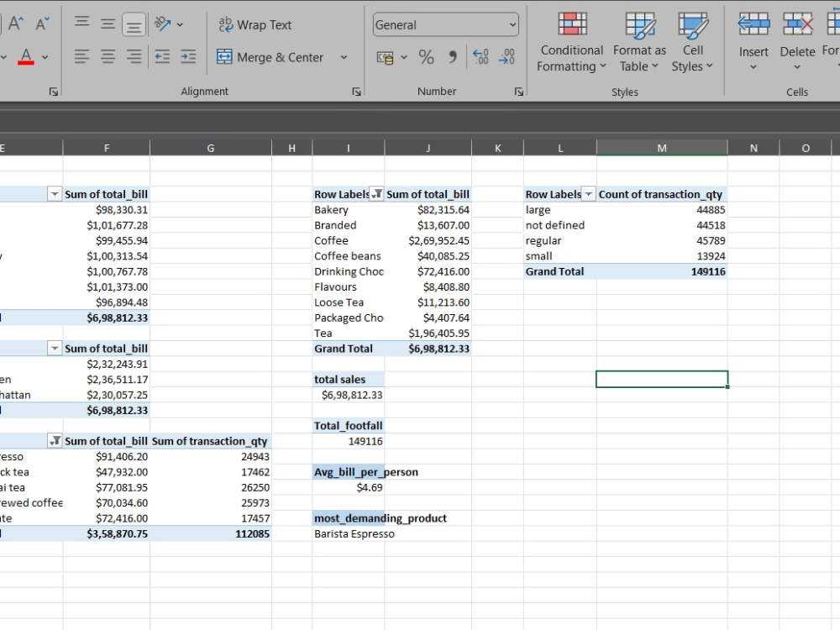Click Sum of transaction_qty header
This screenshot has width=840, height=630.
[x=209, y=441]
